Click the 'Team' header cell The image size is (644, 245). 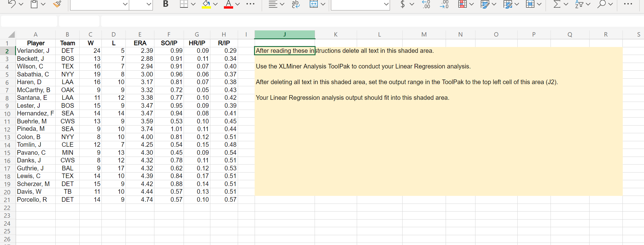(x=67, y=43)
